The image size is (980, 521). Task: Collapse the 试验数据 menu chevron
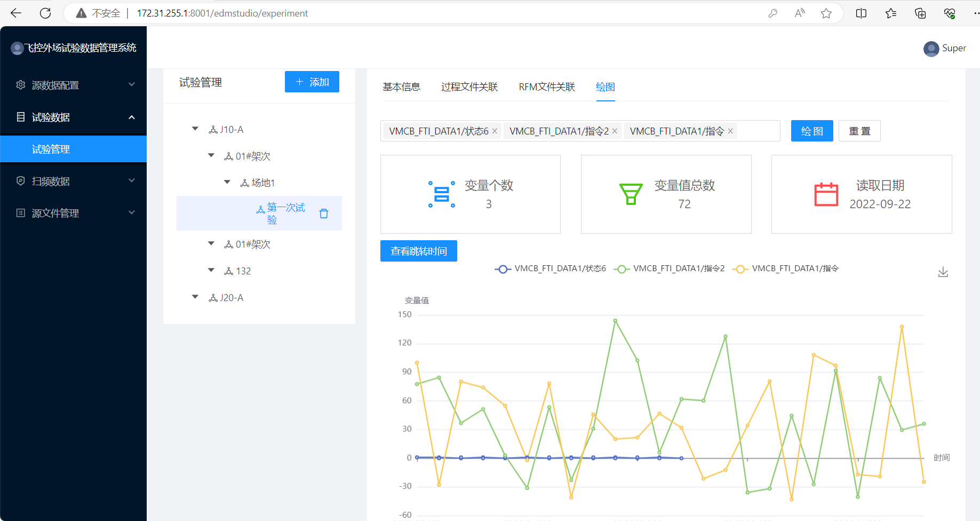(x=132, y=117)
